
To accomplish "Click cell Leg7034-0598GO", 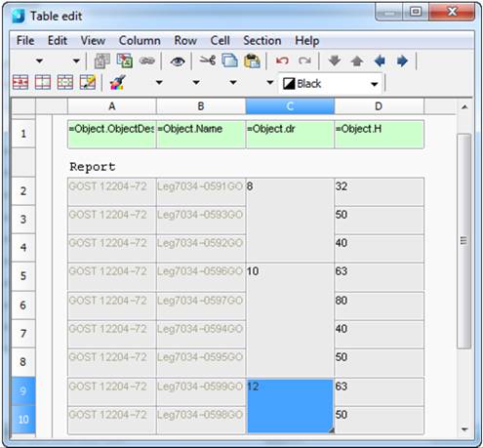I will click(x=201, y=420).
